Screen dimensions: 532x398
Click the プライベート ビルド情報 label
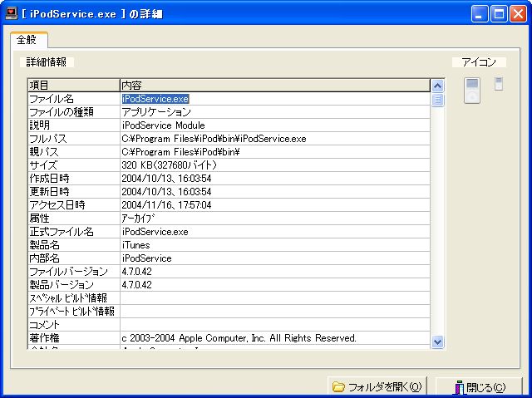(72, 312)
